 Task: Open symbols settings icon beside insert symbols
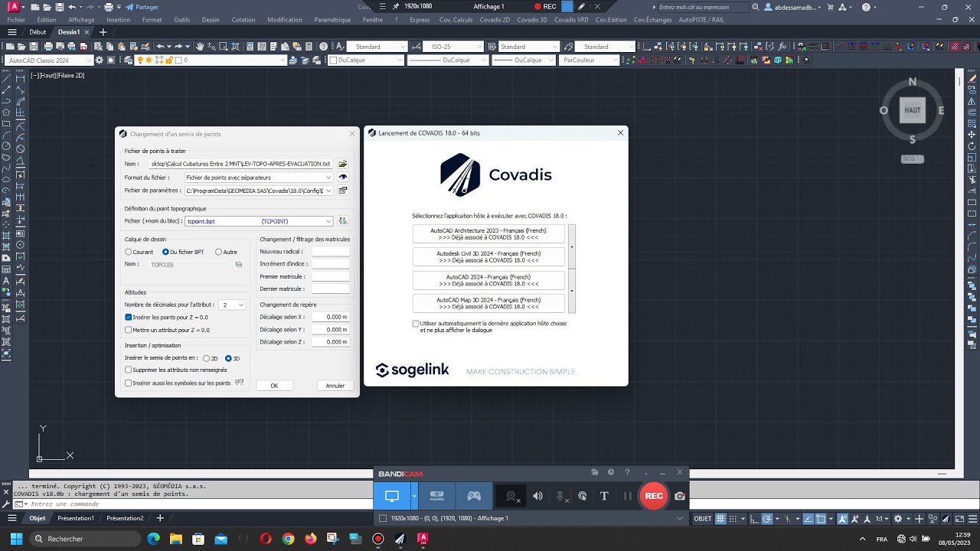(x=239, y=383)
